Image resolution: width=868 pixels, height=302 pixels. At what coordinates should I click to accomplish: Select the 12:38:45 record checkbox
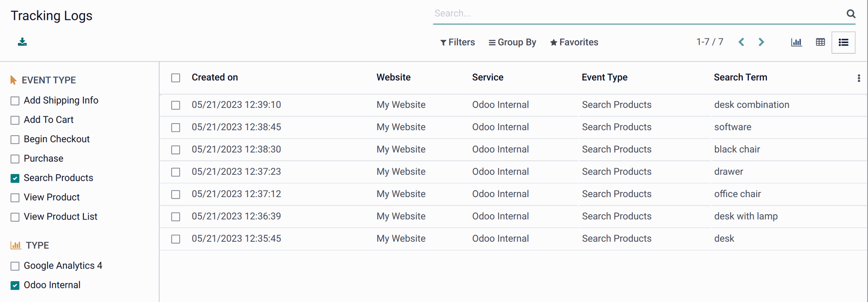tap(176, 128)
